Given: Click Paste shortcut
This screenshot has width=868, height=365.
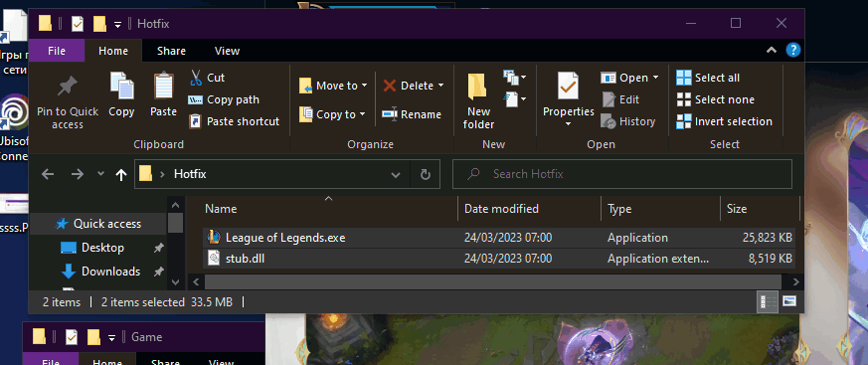Looking at the screenshot, I should pyautogui.click(x=235, y=121).
